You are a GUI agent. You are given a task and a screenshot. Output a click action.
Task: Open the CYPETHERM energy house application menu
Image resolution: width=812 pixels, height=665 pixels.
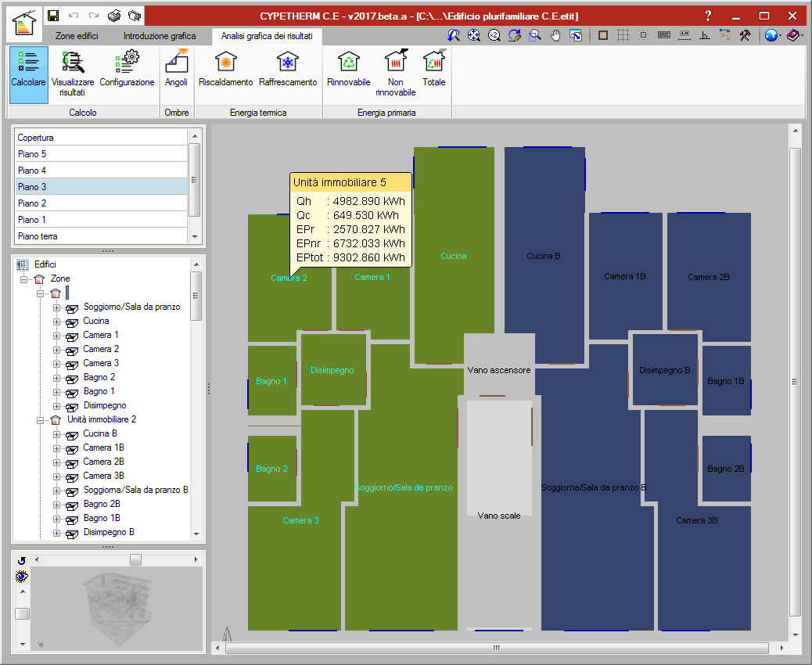tap(23, 23)
